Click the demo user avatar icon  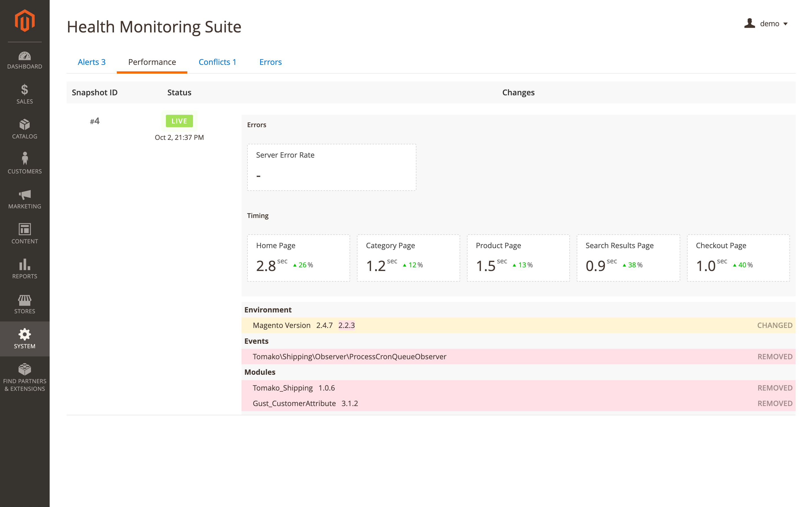click(x=749, y=23)
